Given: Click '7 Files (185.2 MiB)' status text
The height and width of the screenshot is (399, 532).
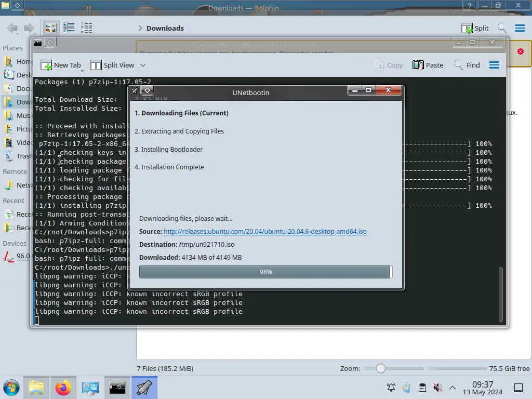Looking at the screenshot, I should 165,368.
